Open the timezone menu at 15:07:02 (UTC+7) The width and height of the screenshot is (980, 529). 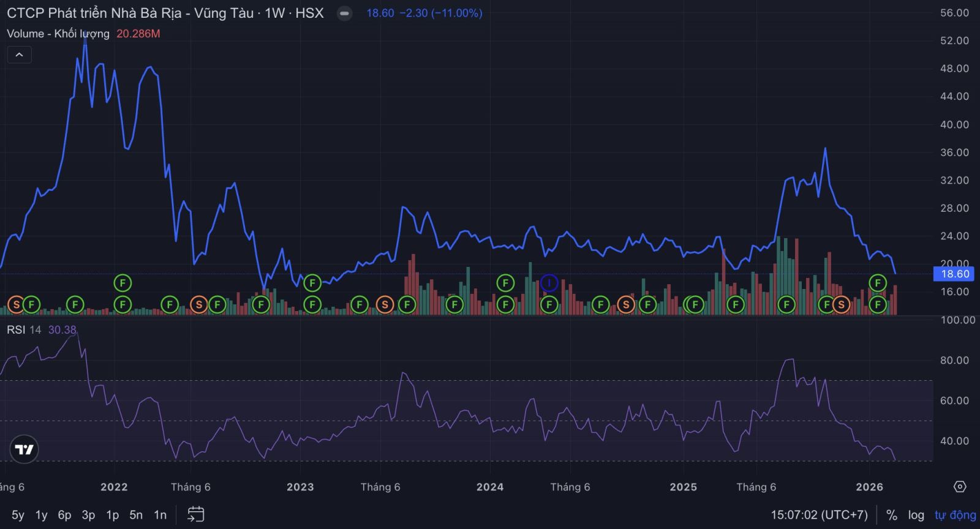[819, 515]
